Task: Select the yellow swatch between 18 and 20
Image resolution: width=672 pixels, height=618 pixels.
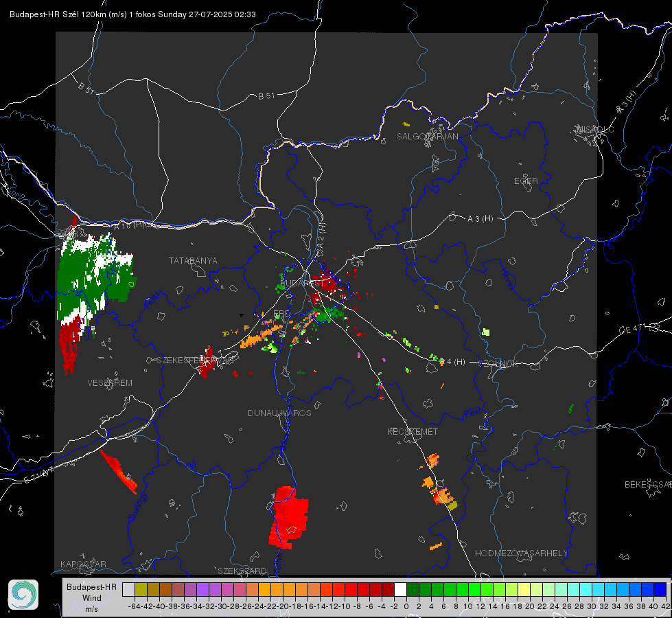Action: click(x=524, y=589)
